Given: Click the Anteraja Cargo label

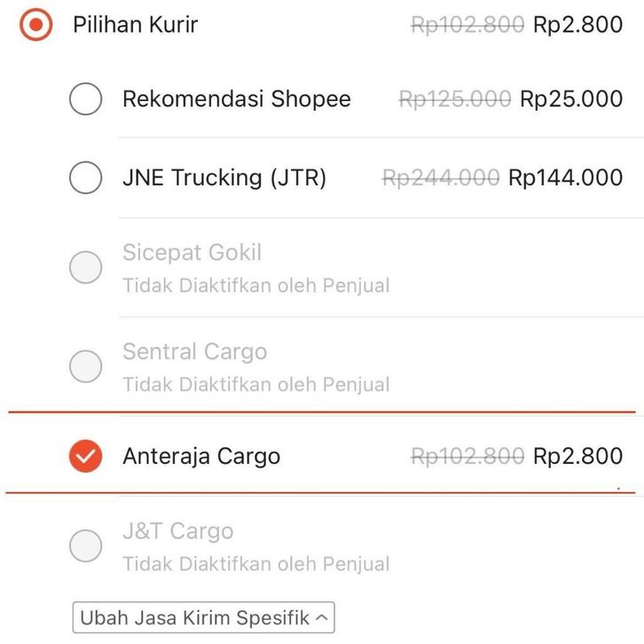Looking at the screenshot, I should click(201, 456).
